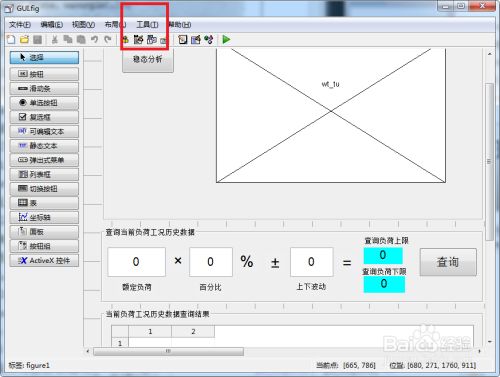Open the 编辑(E) menu
500x377 pixels.
(52, 25)
